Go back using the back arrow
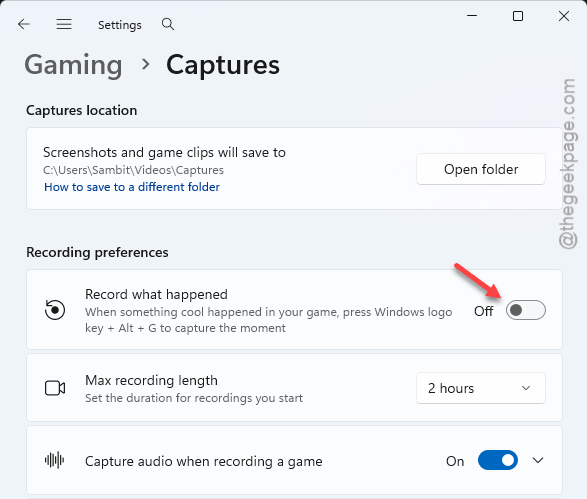 point(24,24)
